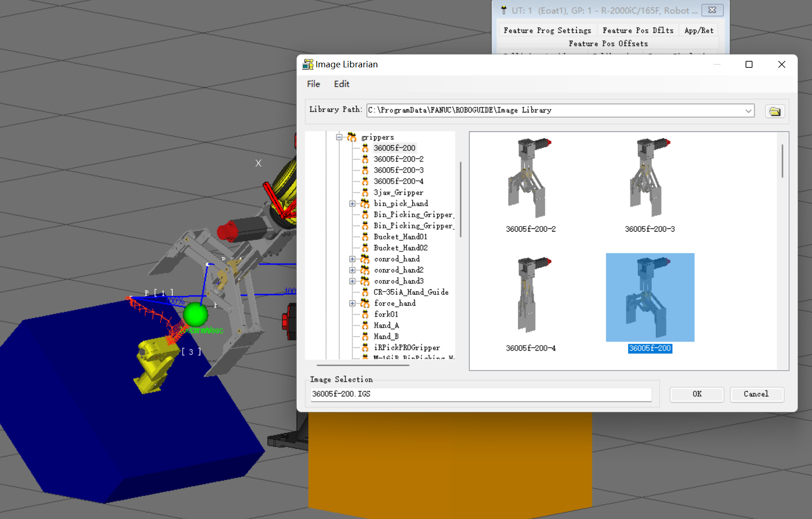Click the Image Librarian title bar icon
Screen dimensions: 812x519
pos(307,65)
